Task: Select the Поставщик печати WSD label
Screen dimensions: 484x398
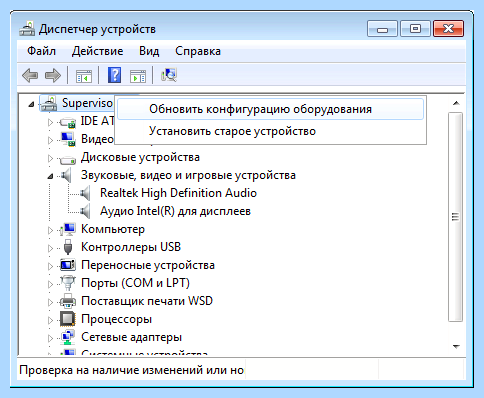Action: click(147, 301)
